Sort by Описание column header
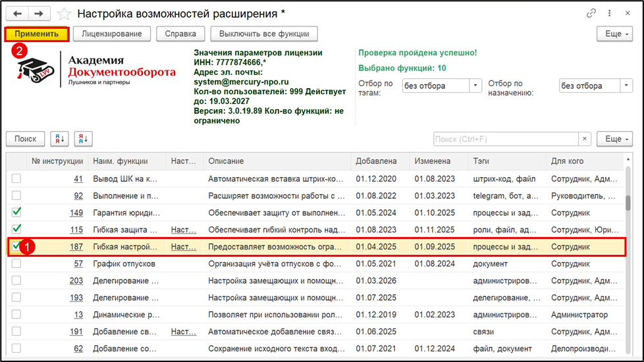This screenshot has width=644, height=362. 277,161
